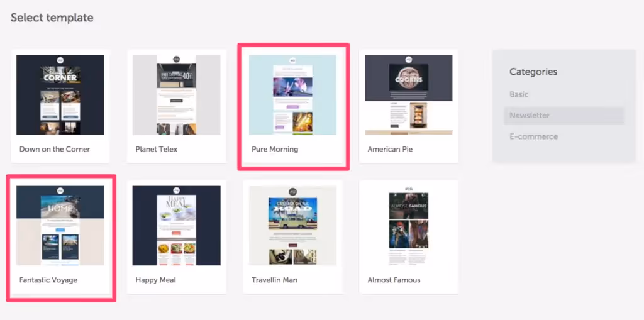Click the "Planet Telex" template name
The width and height of the screenshot is (644, 320).
click(x=157, y=149)
